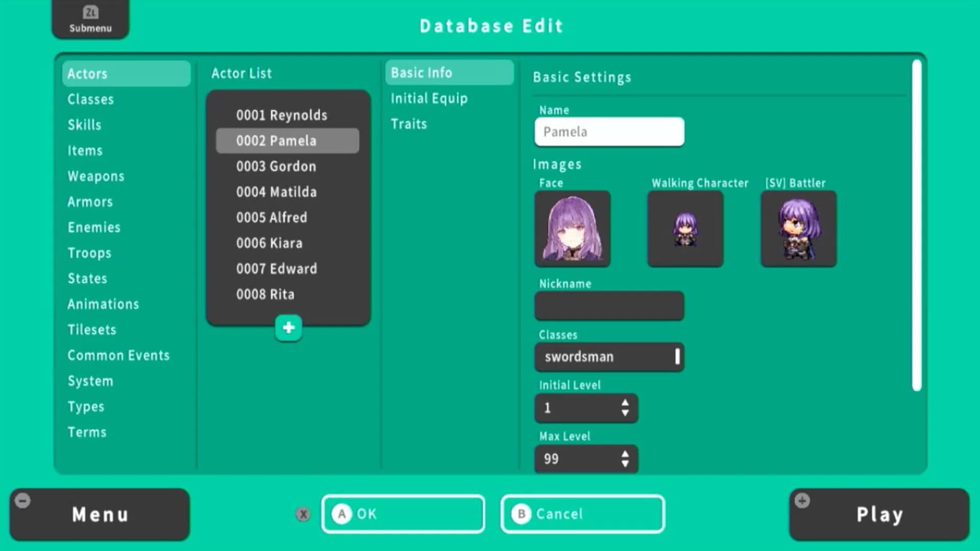Select the [SV] Battler image

point(798,229)
